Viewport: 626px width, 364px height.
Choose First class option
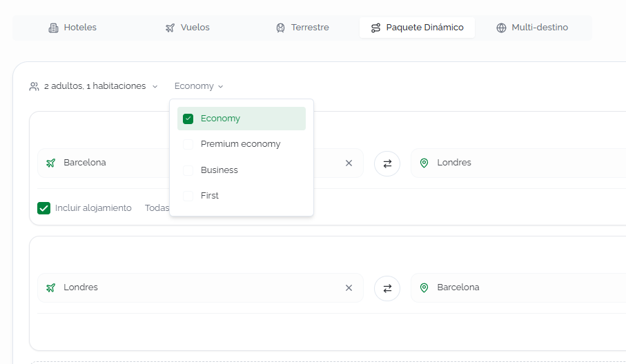point(242,196)
